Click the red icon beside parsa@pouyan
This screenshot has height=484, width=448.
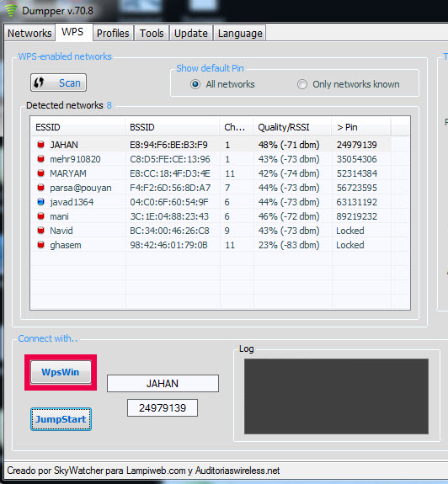point(40,188)
